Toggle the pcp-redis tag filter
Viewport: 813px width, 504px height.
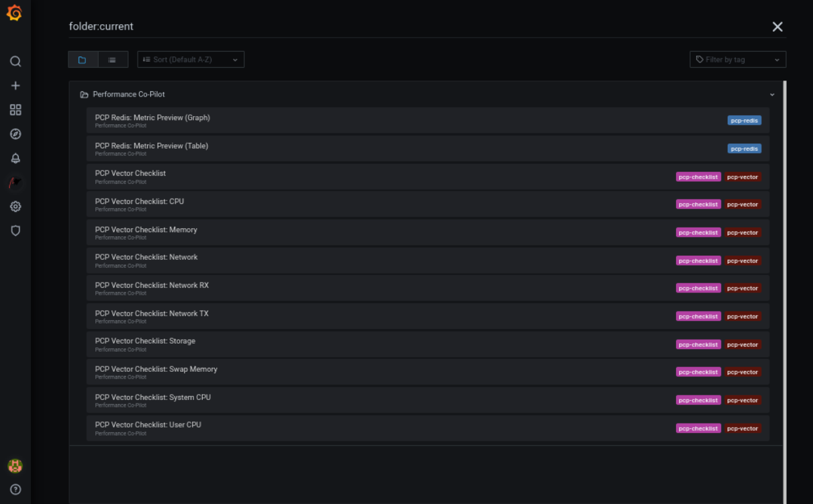coord(744,120)
